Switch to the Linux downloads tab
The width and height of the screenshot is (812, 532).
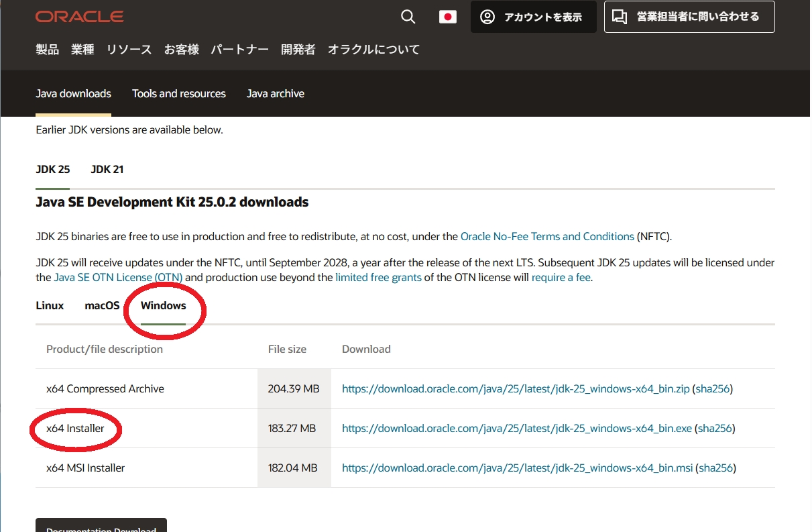click(50, 305)
